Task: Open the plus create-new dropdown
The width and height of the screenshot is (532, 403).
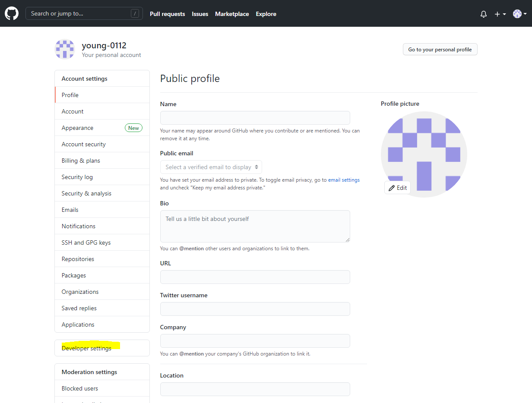Action: 500,14
